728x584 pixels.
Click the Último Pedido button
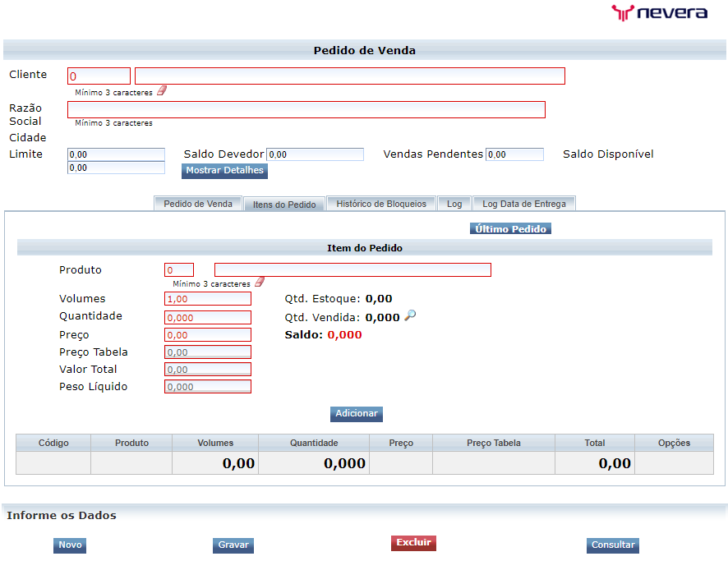(x=510, y=228)
